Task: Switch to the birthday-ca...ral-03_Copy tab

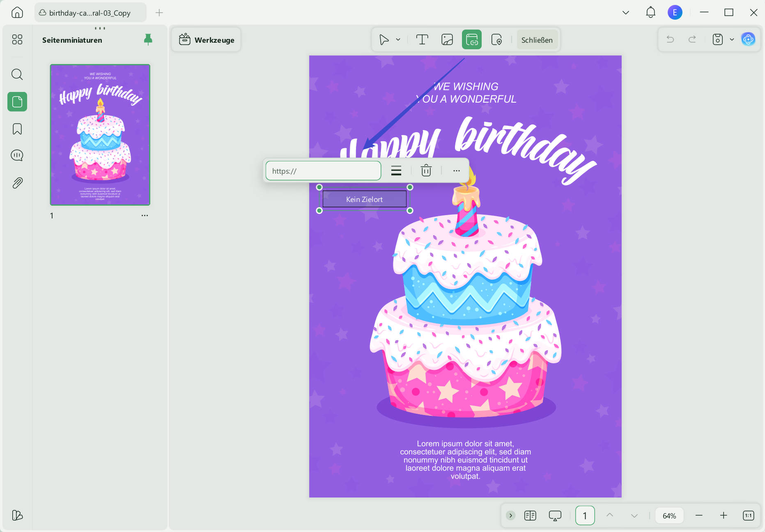Action: [x=90, y=13]
